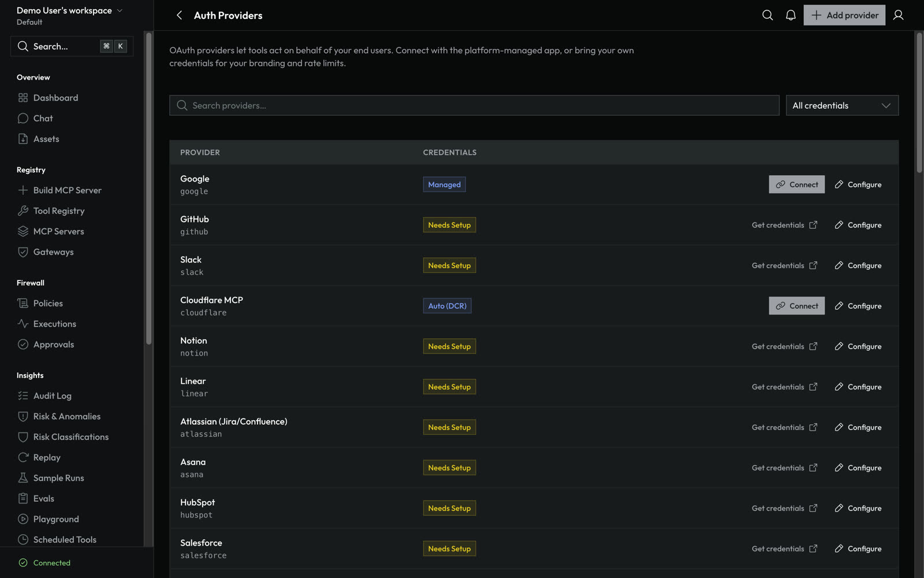Click the Auto (DCR) badge
The width and height of the screenshot is (924, 578).
pyautogui.click(x=447, y=306)
